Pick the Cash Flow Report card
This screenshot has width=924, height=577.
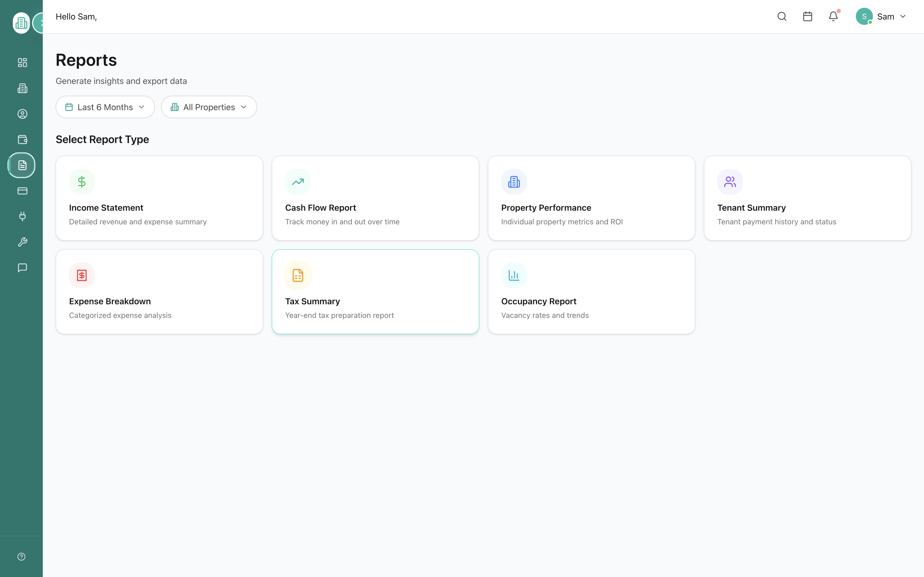(x=375, y=198)
